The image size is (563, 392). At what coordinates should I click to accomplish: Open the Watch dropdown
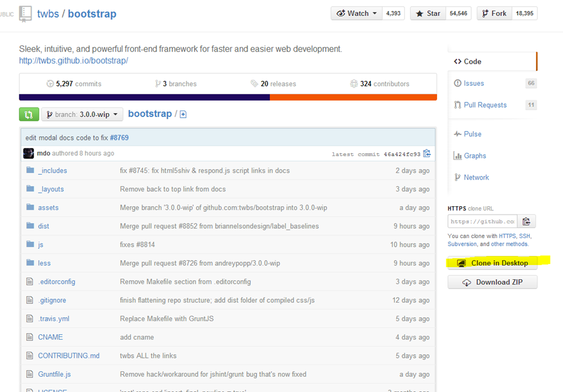click(x=356, y=13)
